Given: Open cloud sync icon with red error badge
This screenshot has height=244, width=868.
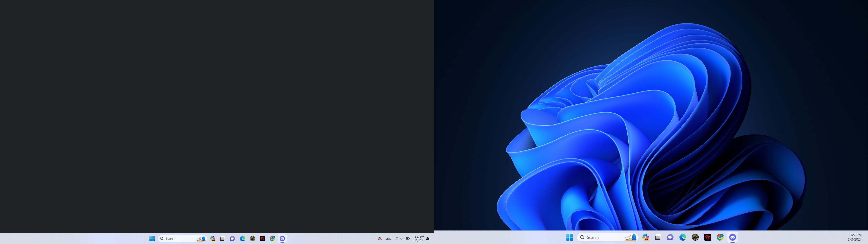Looking at the screenshot, I should click(x=380, y=239).
